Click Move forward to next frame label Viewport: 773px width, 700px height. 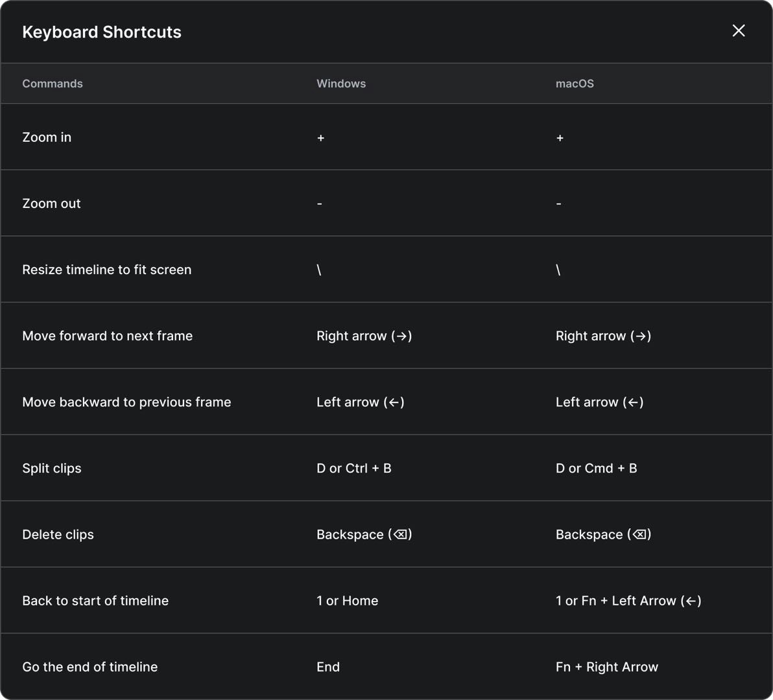click(108, 336)
